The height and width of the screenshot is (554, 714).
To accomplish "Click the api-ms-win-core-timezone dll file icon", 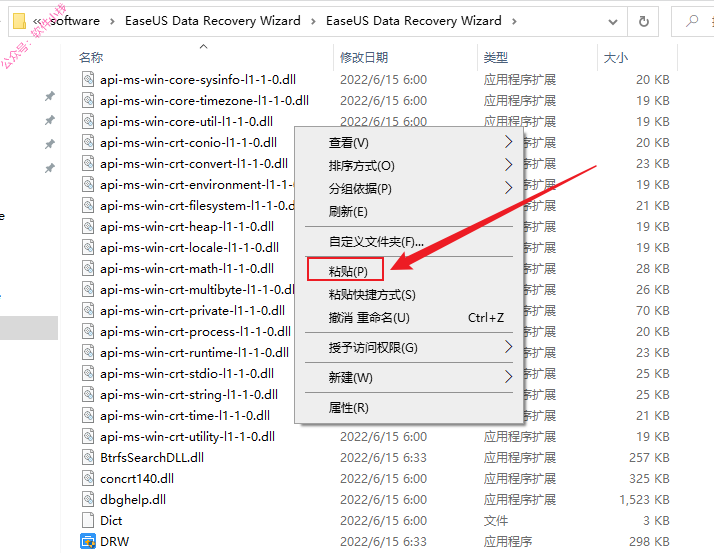I will point(88,101).
